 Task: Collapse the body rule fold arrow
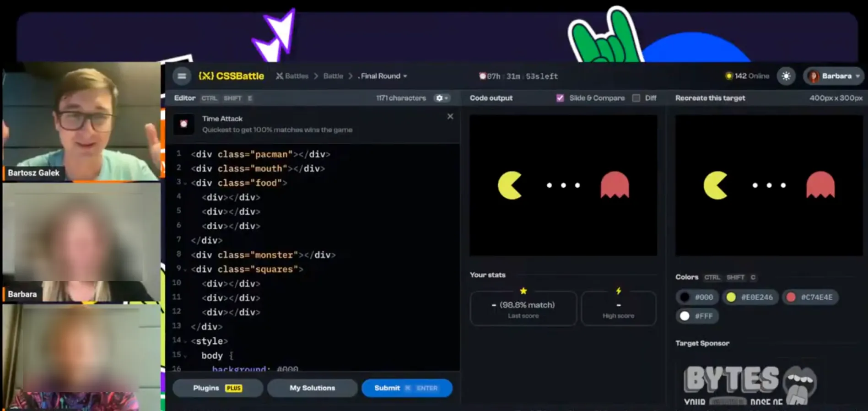point(185,356)
